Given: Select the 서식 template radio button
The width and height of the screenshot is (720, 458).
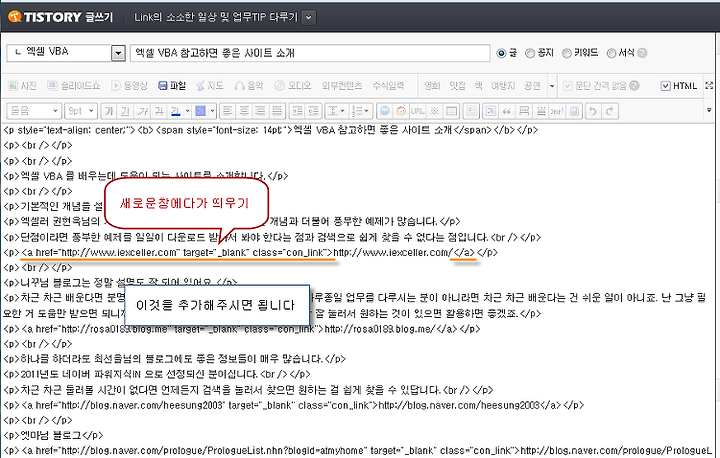Looking at the screenshot, I should (611, 53).
